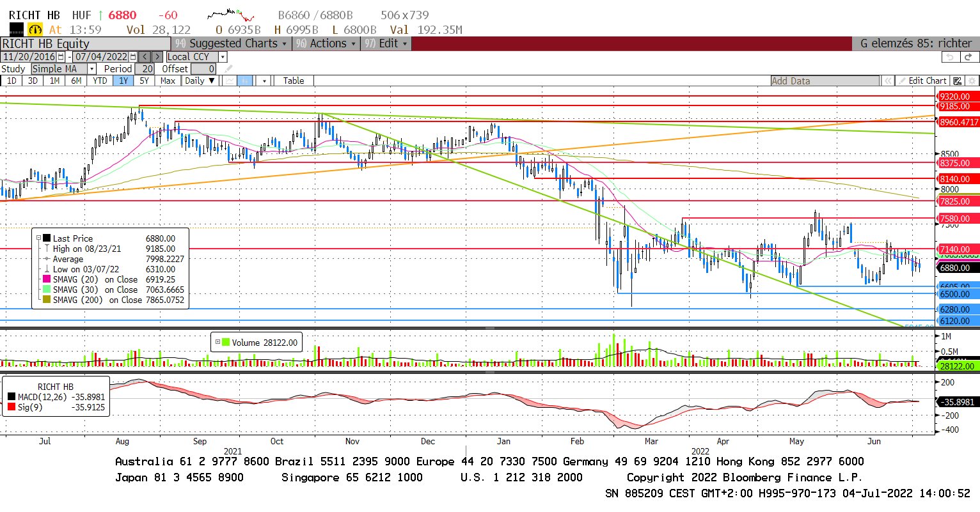Click the black square icon in the header
The height and width of the screenshot is (512, 980).
pyautogui.click(x=17, y=29)
